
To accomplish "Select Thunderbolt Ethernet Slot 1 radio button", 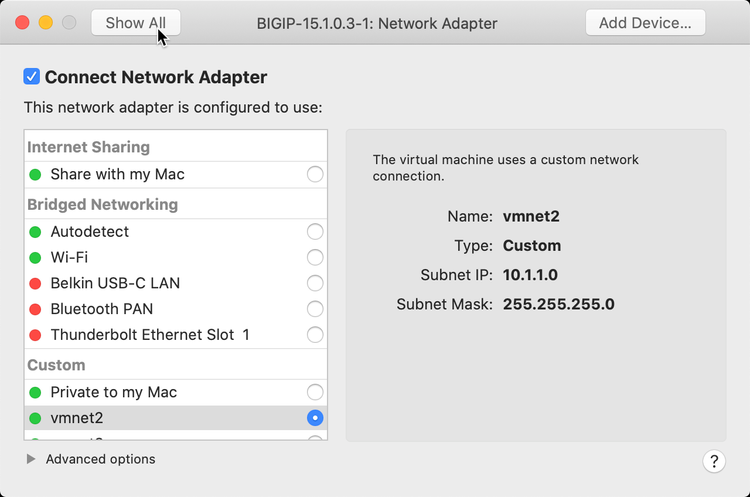I will pos(315,335).
